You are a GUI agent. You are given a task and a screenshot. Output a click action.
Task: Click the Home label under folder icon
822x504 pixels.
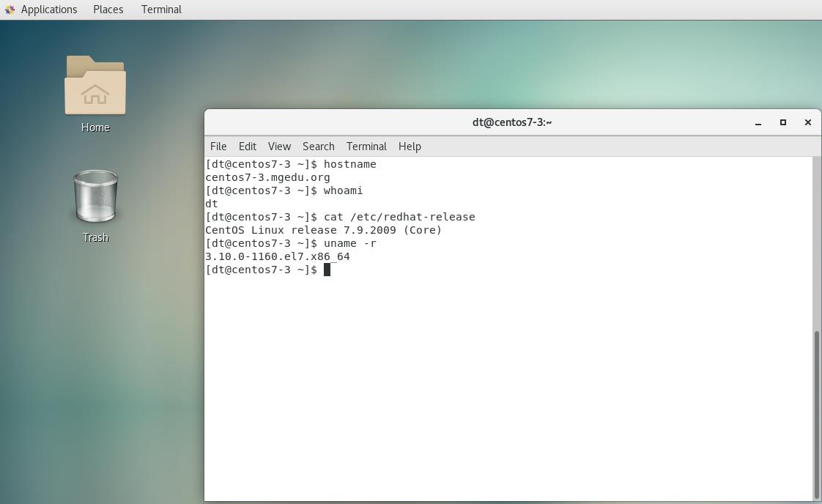[x=95, y=127]
